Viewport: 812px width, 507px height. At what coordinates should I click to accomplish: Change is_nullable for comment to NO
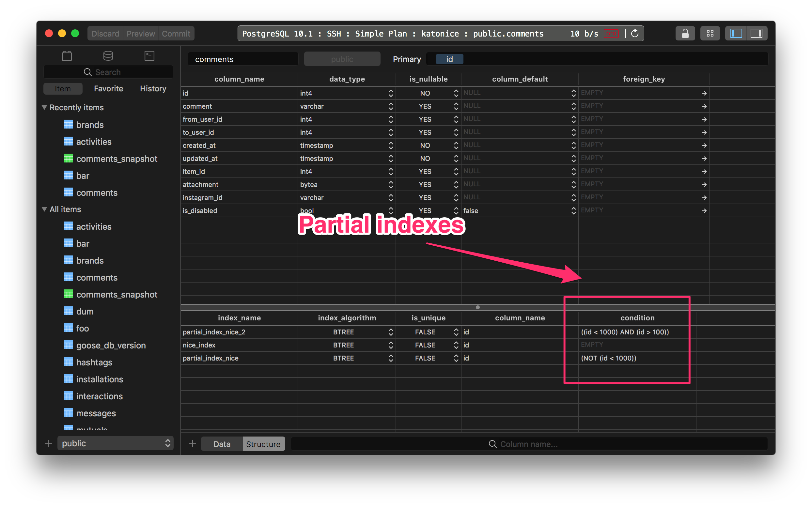(456, 106)
